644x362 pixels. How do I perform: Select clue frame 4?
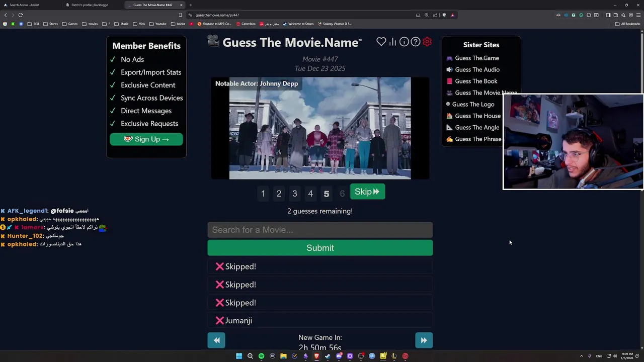click(310, 194)
